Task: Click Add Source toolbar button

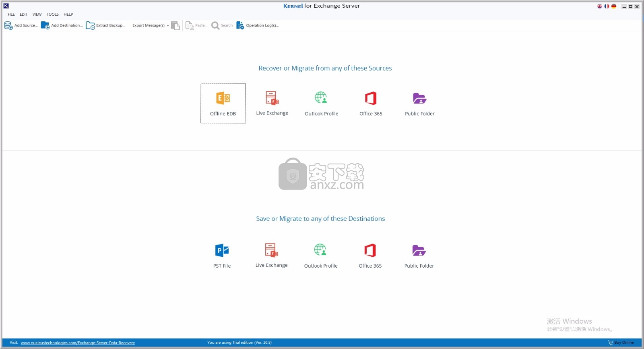Action: click(21, 25)
